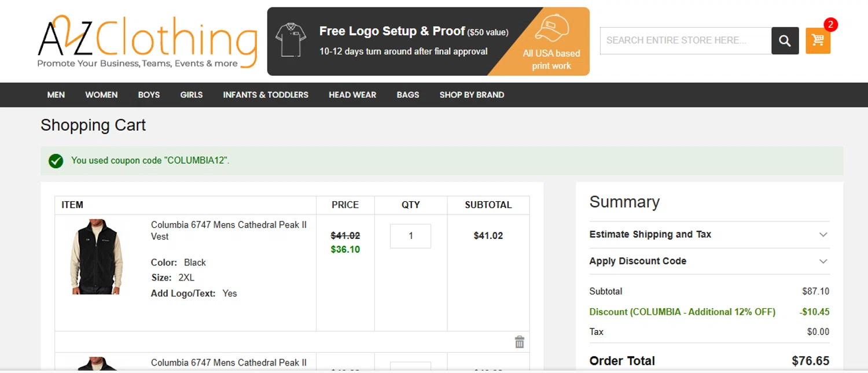
Task: Click the Add Logo/Text: Yes attribute
Action: click(194, 293)
